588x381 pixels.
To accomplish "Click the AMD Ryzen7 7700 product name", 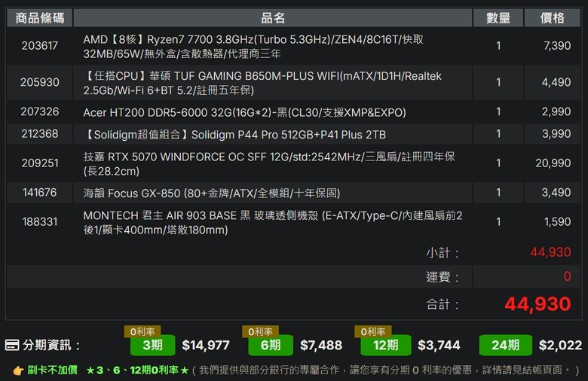I will (253, 47).
